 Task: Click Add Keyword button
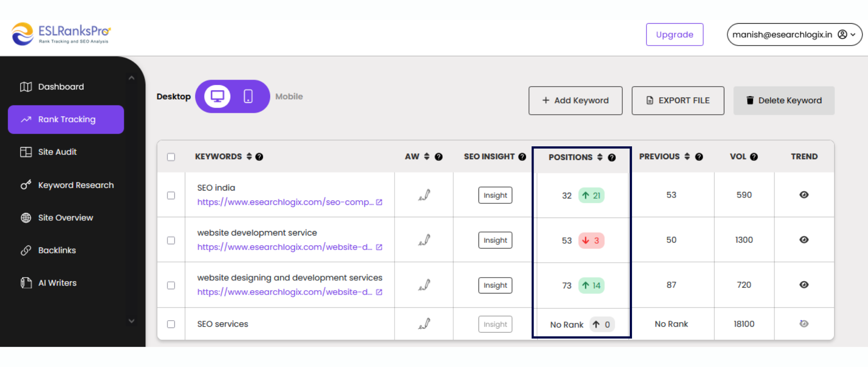pyautogui.click(x=575, y=101)
